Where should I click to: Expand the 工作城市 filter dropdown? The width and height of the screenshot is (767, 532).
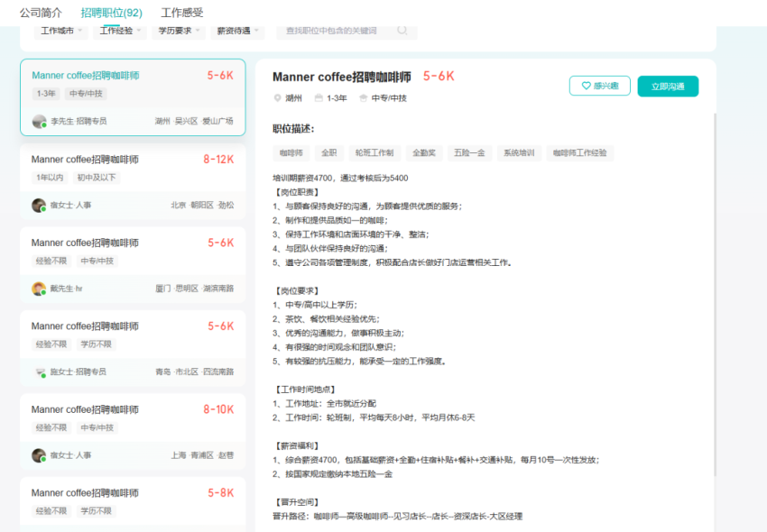pos(61,31)
